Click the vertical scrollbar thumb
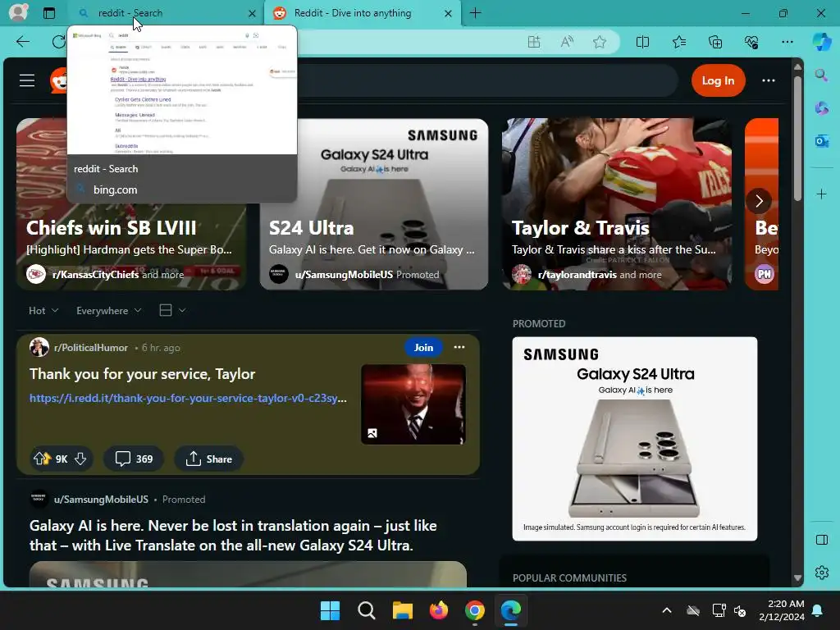The image size is (840, 630). 797,139
